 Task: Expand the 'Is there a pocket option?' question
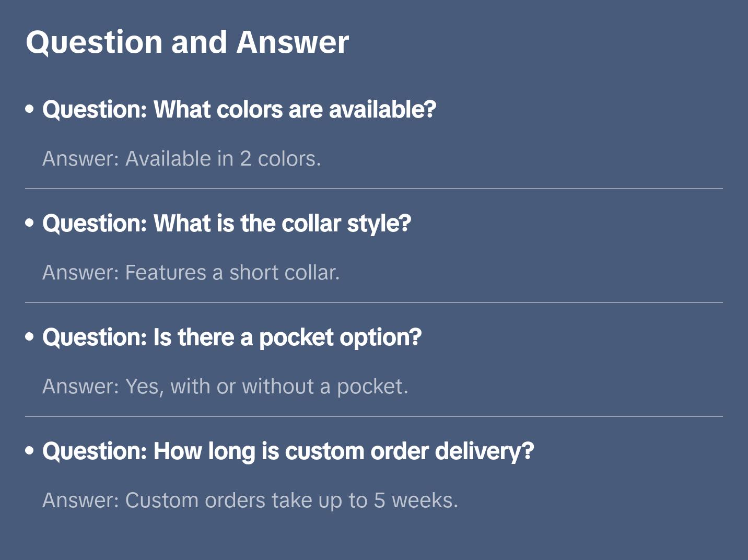(231, 337)
